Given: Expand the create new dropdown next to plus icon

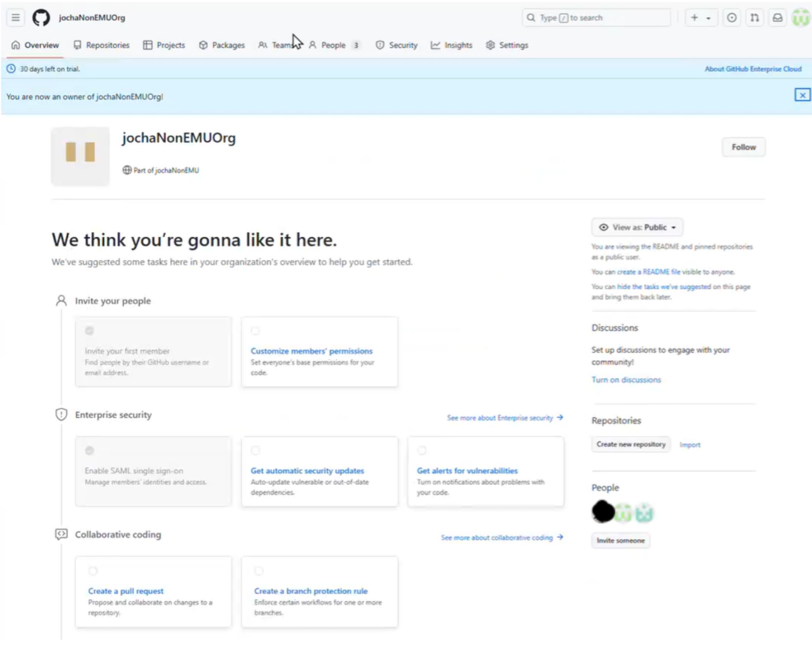Looking at the screenshot, I should (707, 17).
